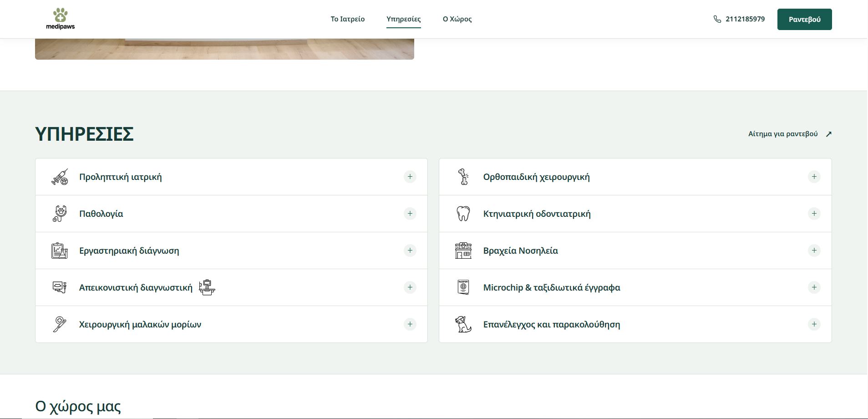Click the phone icon beside 2112185979
Screen dimensions: 868x419
(x=717, y=19)
